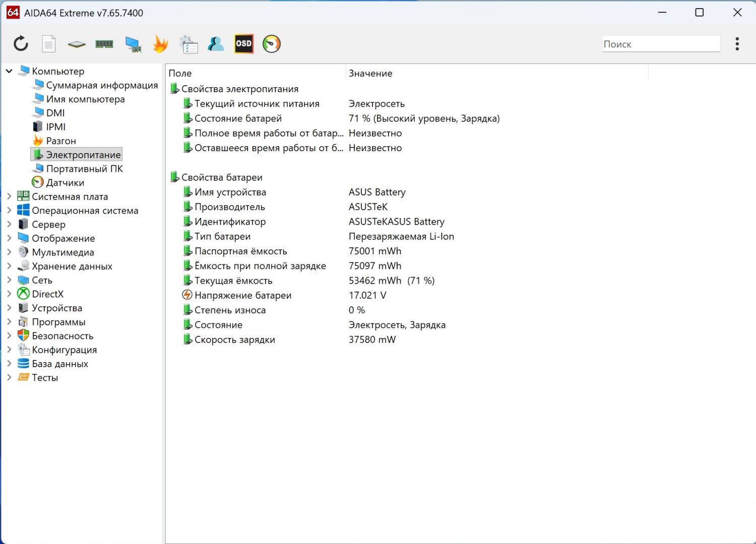Click the gauge sensor panel icon
756x544 pixels.
[x=272, y=44]
